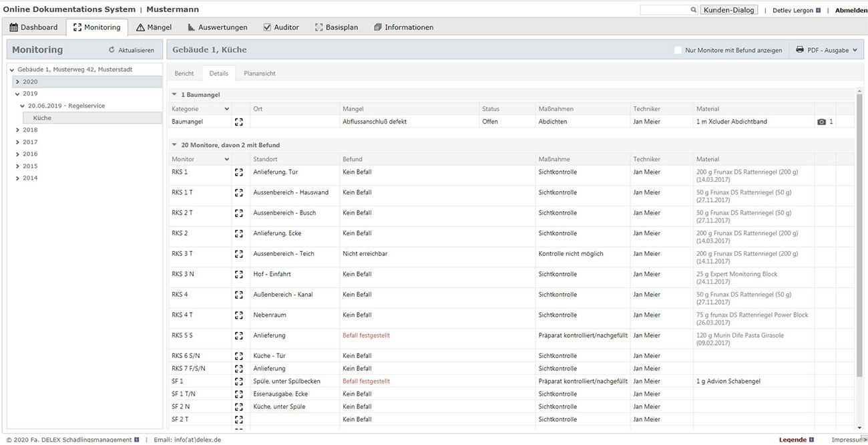The width and height of the screenshot is (868, 445).
Task: Select the Küche tree item
Action: click(42, 118)
